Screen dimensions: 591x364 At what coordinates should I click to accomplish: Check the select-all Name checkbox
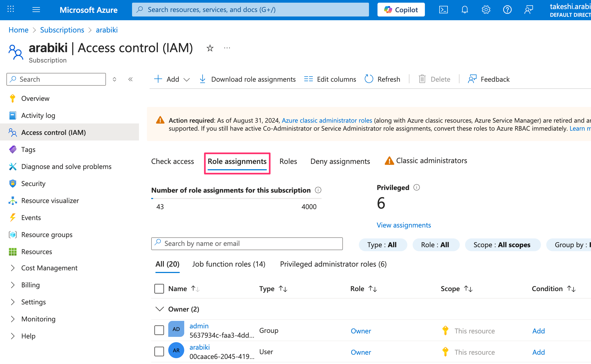pyautogui.click(x=159, y=289)
